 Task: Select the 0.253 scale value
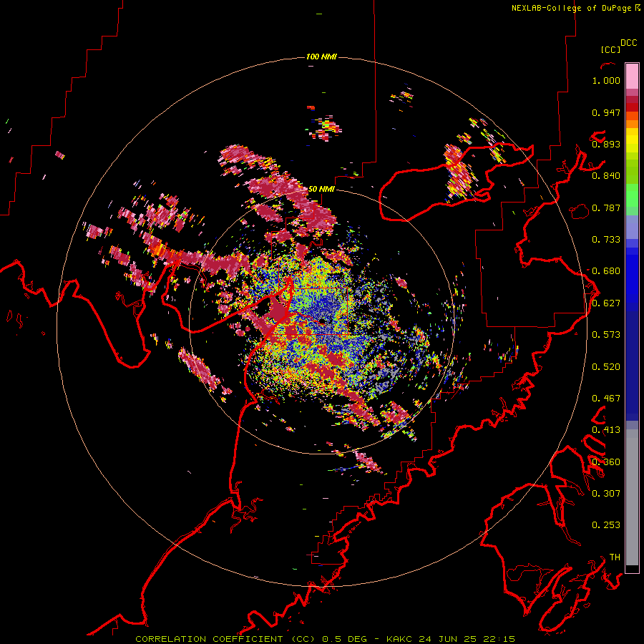tap(606, 525)
